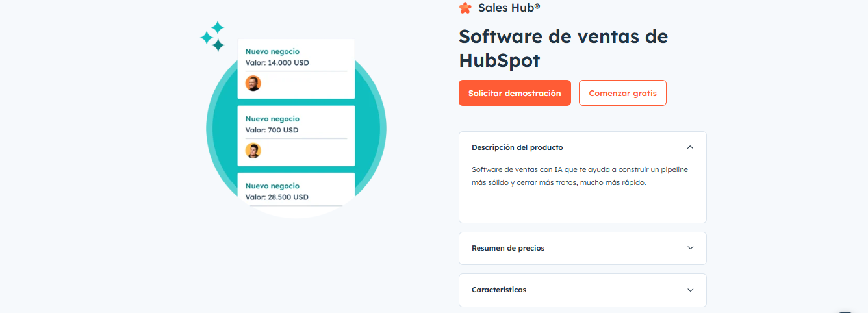
Task: Click the Valor: 14.000 USD amount text
Action: point(277,63)
